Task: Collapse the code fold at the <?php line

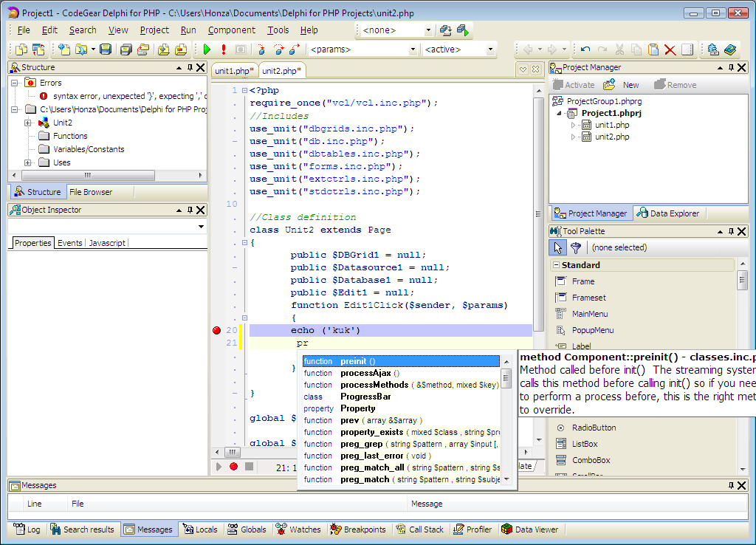Action: click(x=244, y=91)
